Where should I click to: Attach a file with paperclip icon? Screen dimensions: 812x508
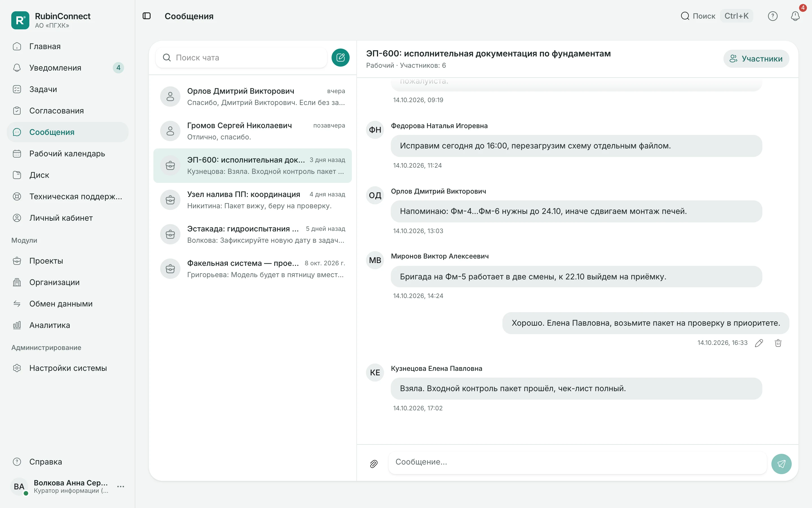[x=374, y=464]
